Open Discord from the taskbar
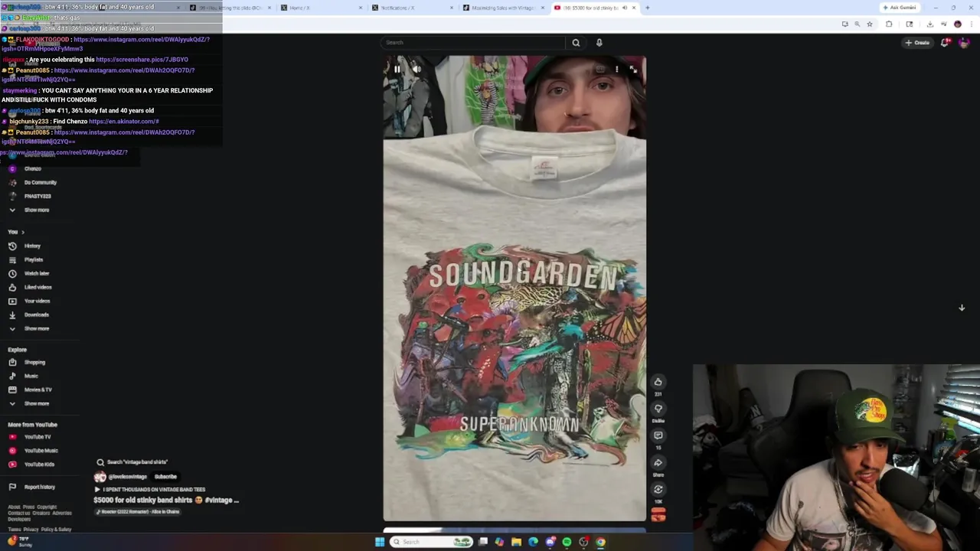This screenshot has width=980, height=551. tap(550, 542)
